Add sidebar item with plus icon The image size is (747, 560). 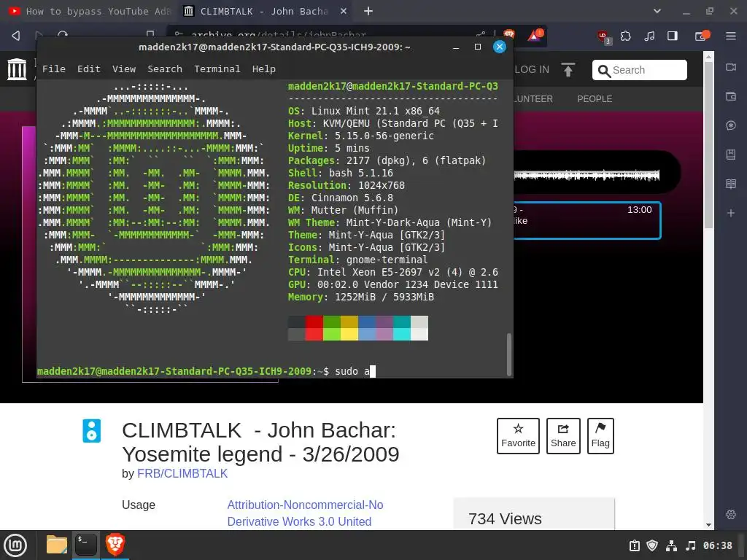click(731, 213)
